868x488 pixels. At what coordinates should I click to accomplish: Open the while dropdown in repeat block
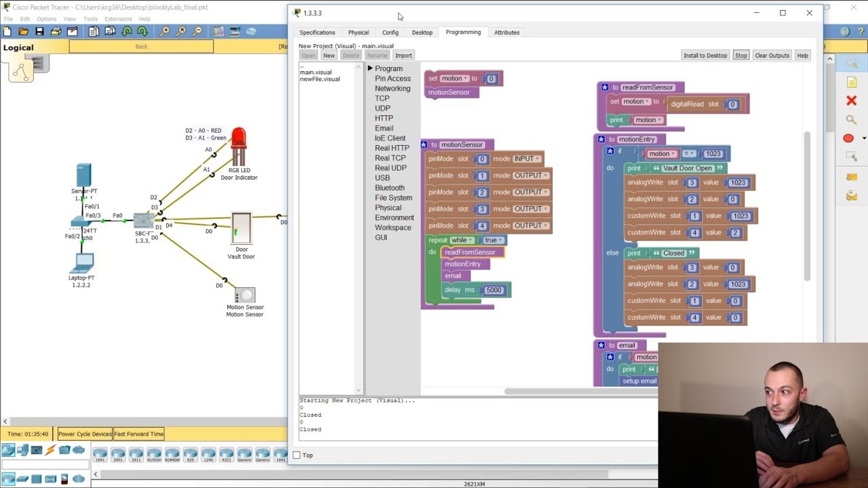point(461,240)
